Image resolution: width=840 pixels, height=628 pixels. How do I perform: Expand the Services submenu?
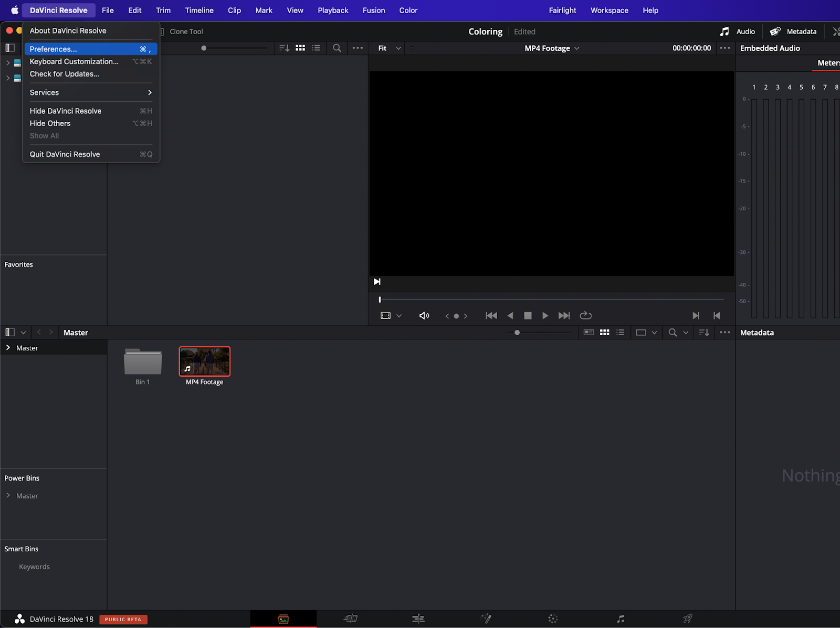point(91,92)
